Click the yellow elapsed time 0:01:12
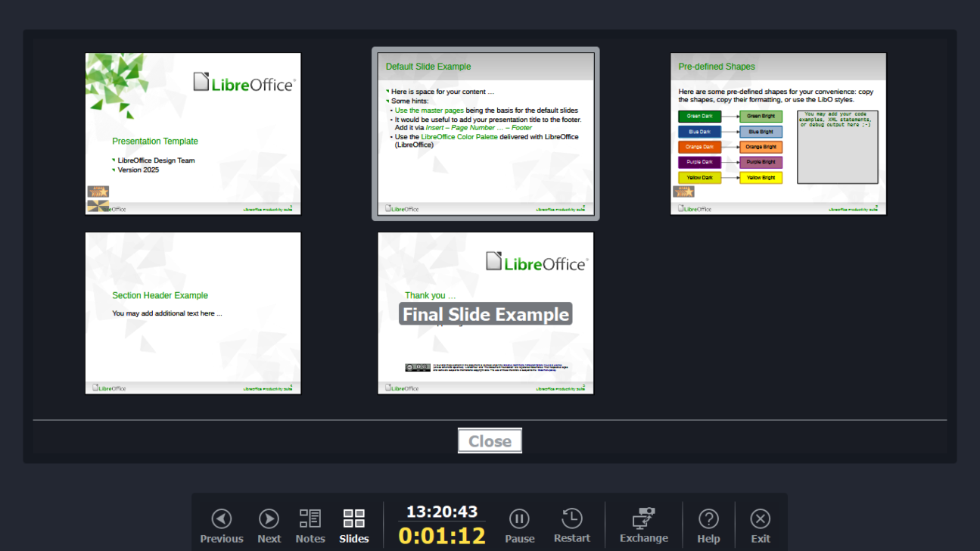Viewport: 980px width, 551px height. pyautogui.click(x=442, y=536)
